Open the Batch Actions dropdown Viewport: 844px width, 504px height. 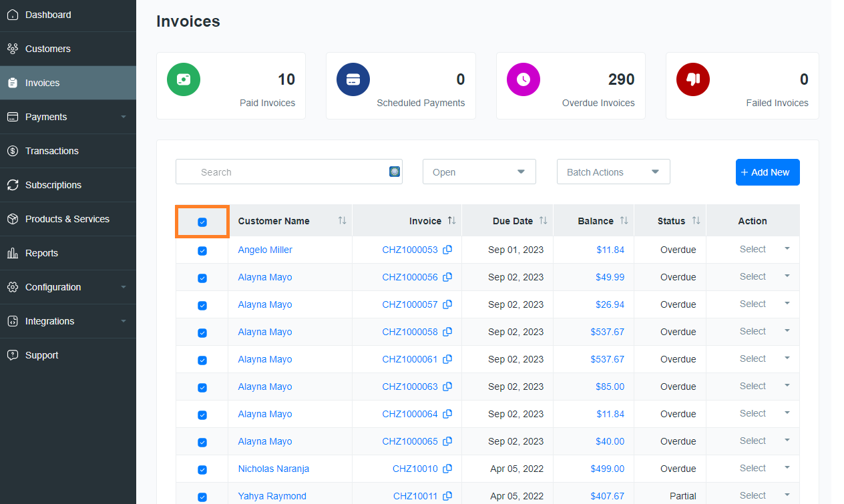point(614,172)
